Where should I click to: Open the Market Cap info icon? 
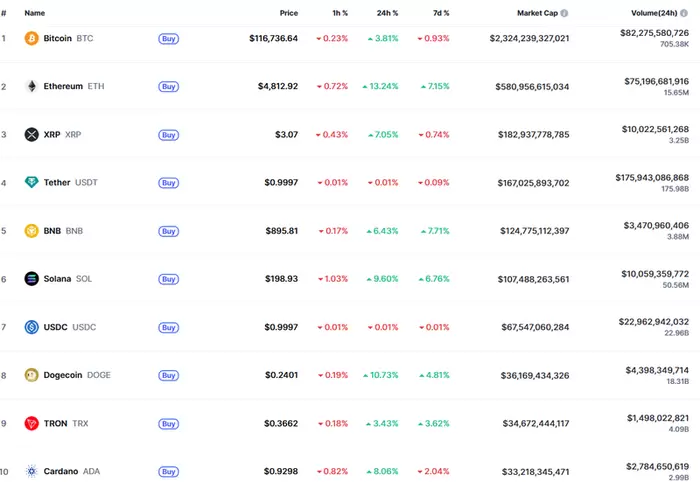pyautogui.click(x=565, y=13)
